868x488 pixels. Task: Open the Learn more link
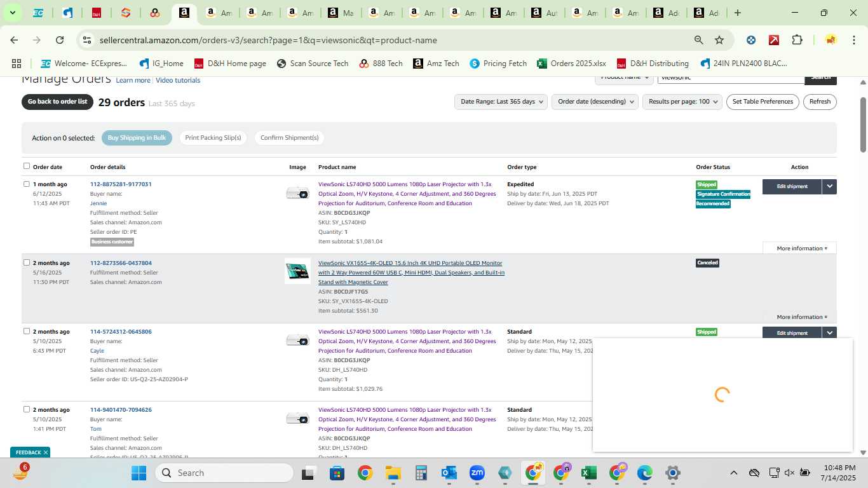coord(133,81)
